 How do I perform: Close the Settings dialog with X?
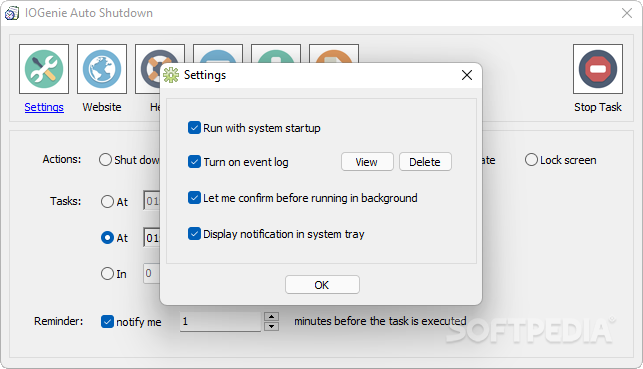pos(467,75)
